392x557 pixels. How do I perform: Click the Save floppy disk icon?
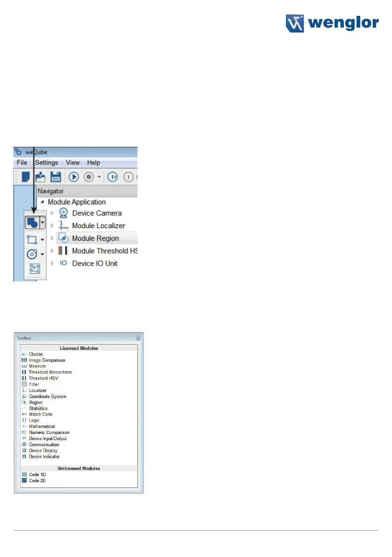coord(56,177)
